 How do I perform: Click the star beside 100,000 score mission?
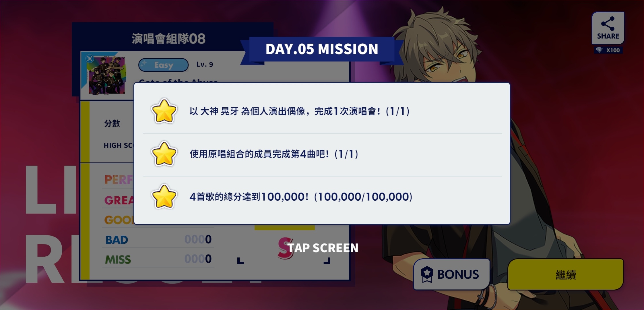164,197
